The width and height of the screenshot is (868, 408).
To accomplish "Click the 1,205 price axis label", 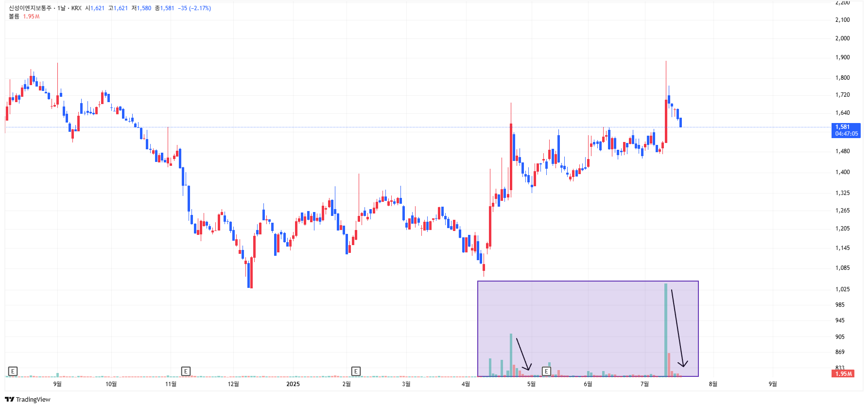I will [843, 229].
